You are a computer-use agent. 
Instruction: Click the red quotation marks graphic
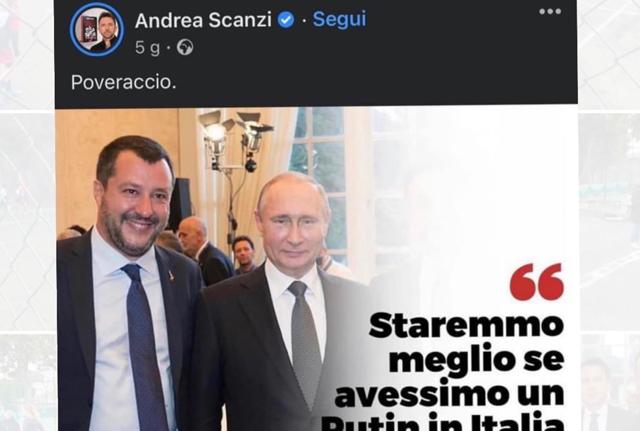point(537,282)
